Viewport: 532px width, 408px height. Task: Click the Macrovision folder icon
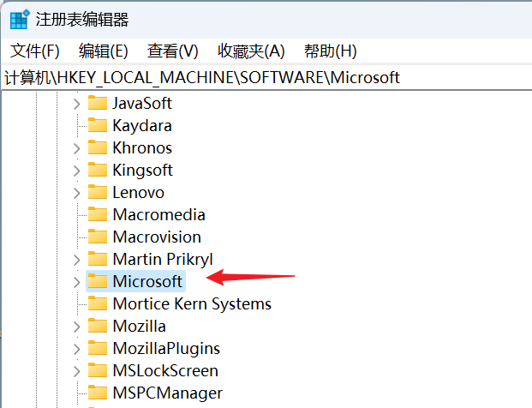[98, 237]
